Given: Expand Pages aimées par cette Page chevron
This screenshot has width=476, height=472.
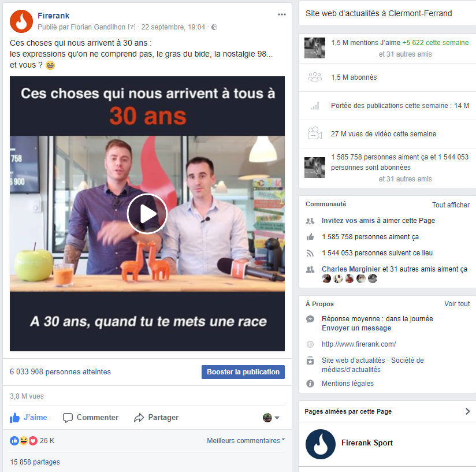Looking at the screenshot, I should (x=467, y=411).
